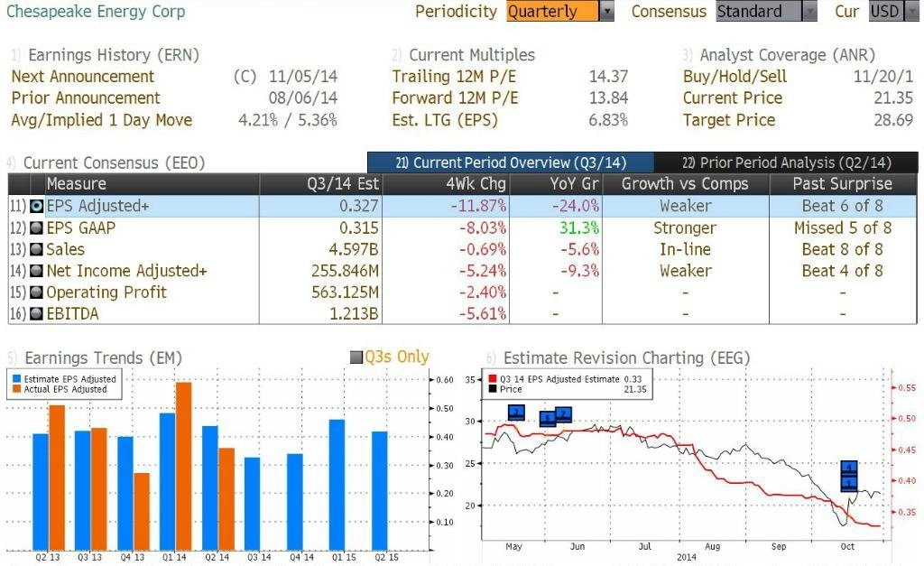This screenshot has width=924, height=566.
Task: Click Current Price value 21.35
Action: 893,97
